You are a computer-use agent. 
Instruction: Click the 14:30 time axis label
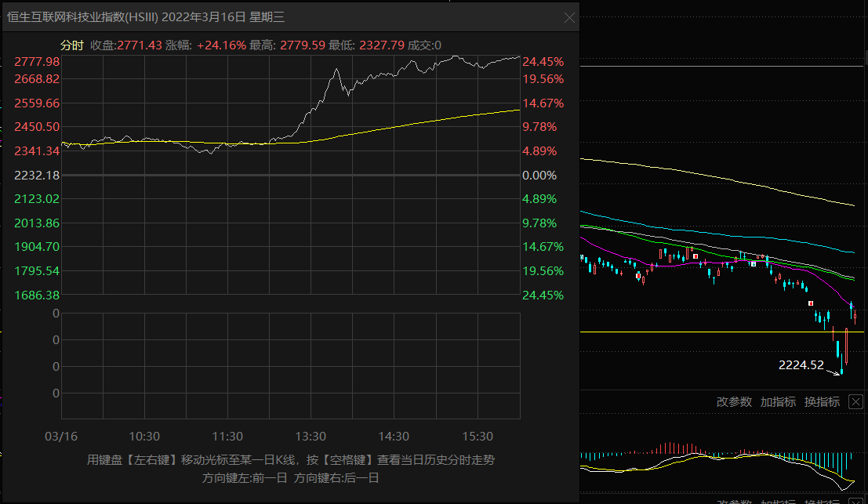[394, 437]
